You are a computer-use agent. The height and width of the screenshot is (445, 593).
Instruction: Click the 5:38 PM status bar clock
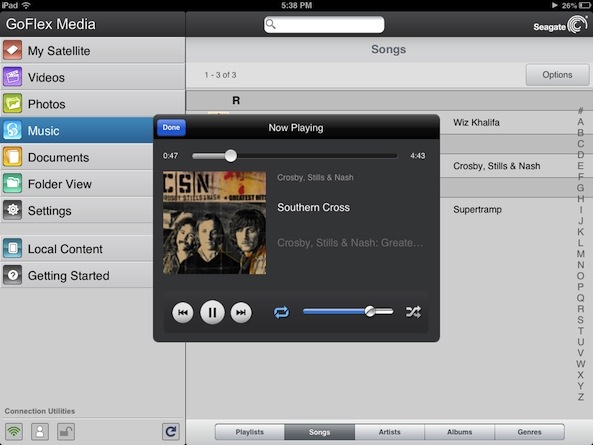click(x=296, y=5)
